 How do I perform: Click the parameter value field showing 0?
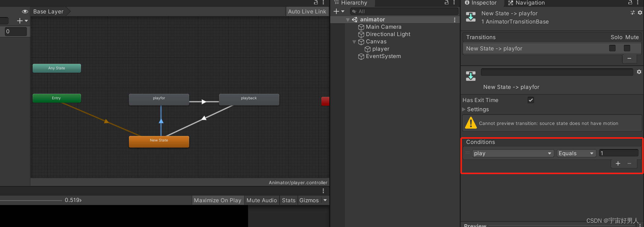16,31
